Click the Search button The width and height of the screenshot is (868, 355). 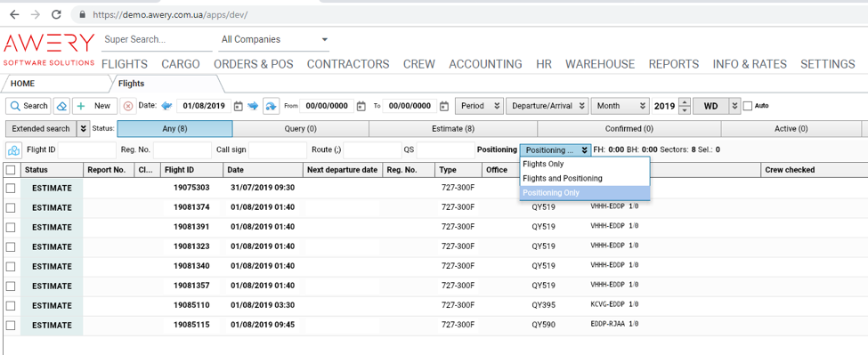click(28, 106)
